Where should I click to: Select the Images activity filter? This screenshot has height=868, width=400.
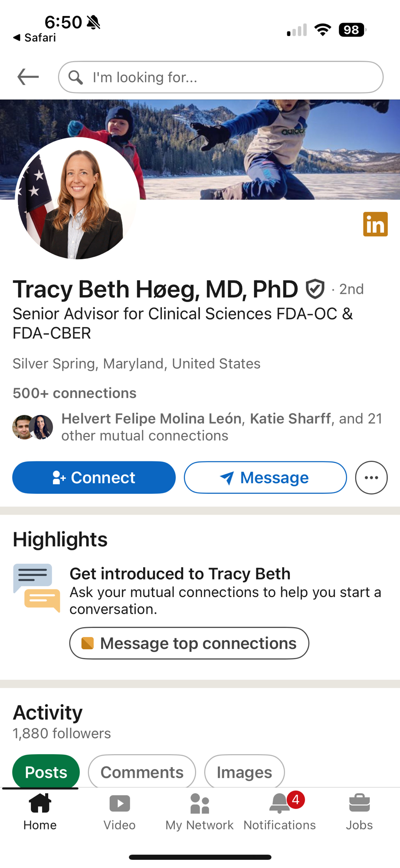pos(244,772)
